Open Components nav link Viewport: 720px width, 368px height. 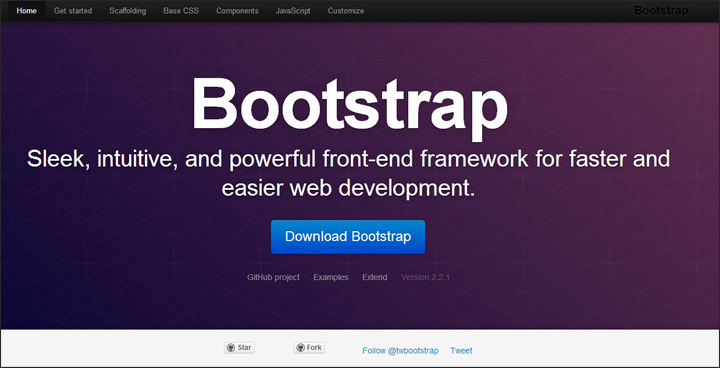point(237,11)
